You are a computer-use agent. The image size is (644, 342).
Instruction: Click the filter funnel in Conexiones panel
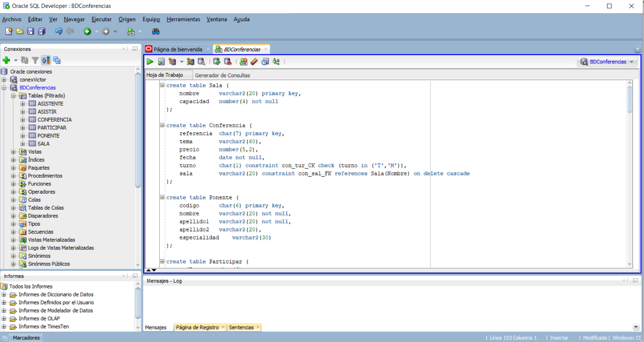pyautogui.click(x=35, y=60)
